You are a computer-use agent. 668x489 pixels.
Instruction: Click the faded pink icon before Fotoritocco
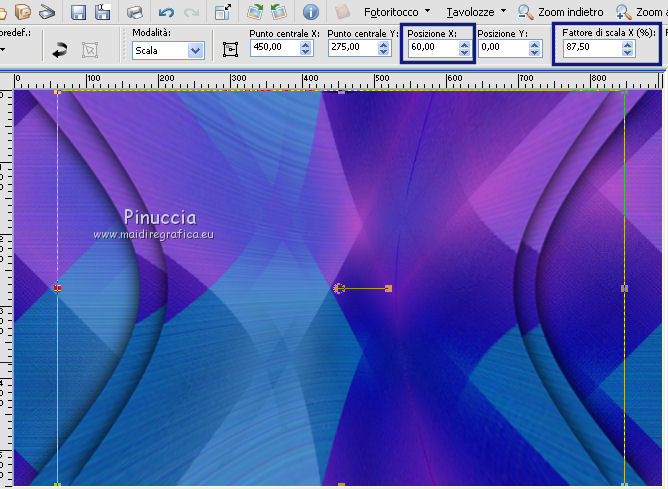coord(343,12)
